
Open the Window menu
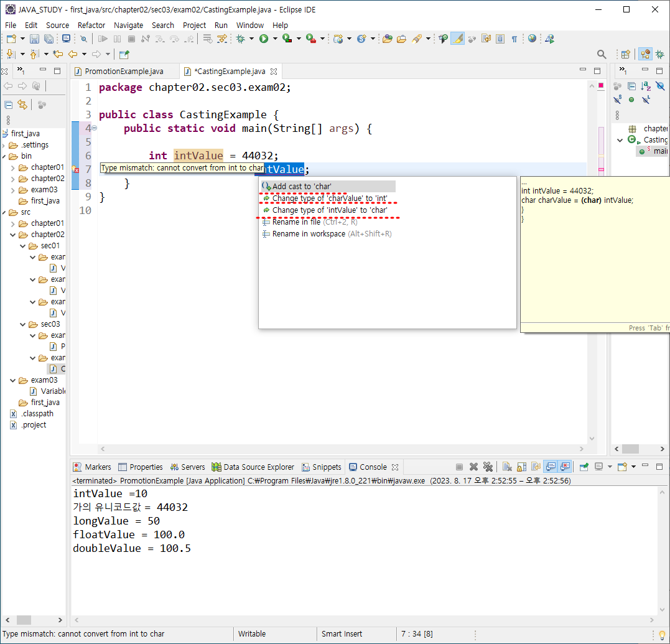[x=250, y=26]
